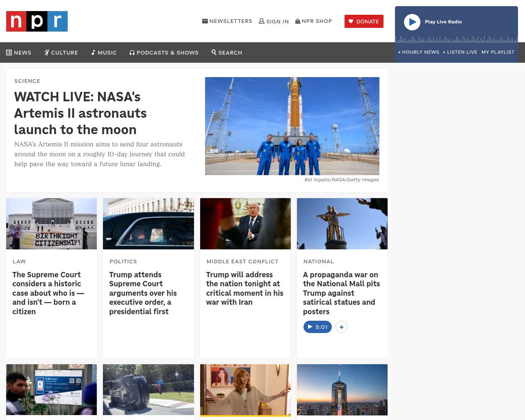Open Search with magnifier icon
525x420 pixels.
coord(227,52)
